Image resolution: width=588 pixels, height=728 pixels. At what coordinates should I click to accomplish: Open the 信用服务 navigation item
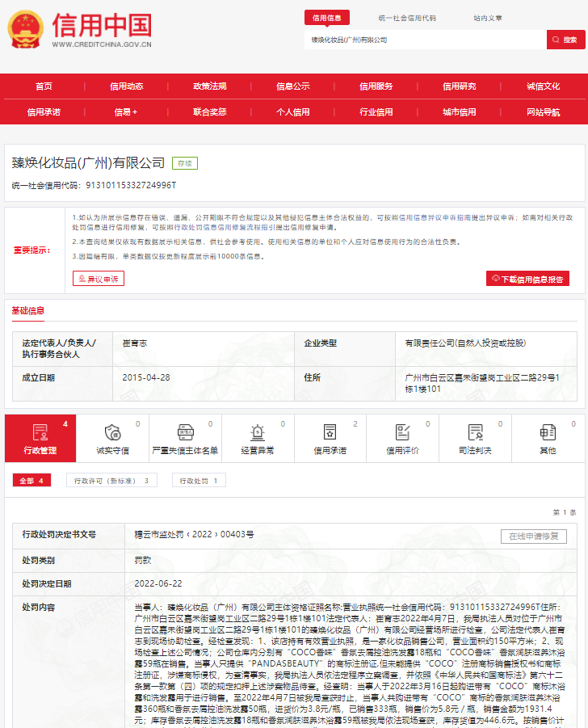click(376, 86)
